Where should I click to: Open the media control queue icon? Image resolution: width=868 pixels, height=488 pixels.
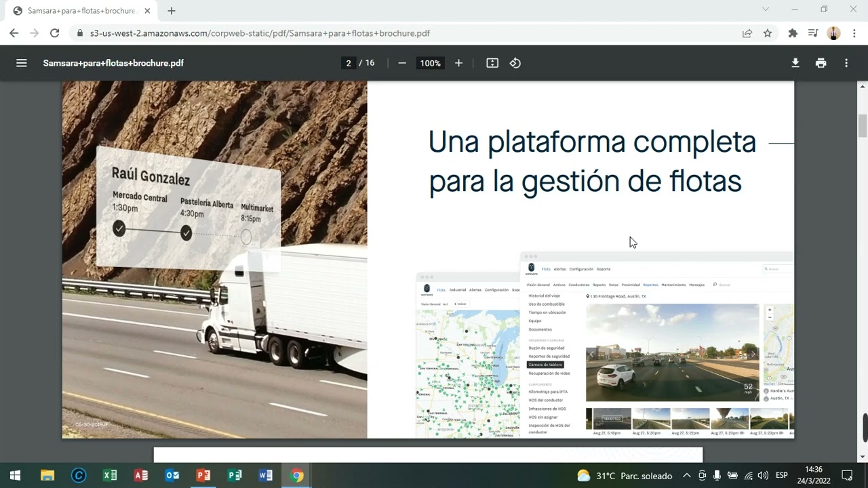(813, 33)
